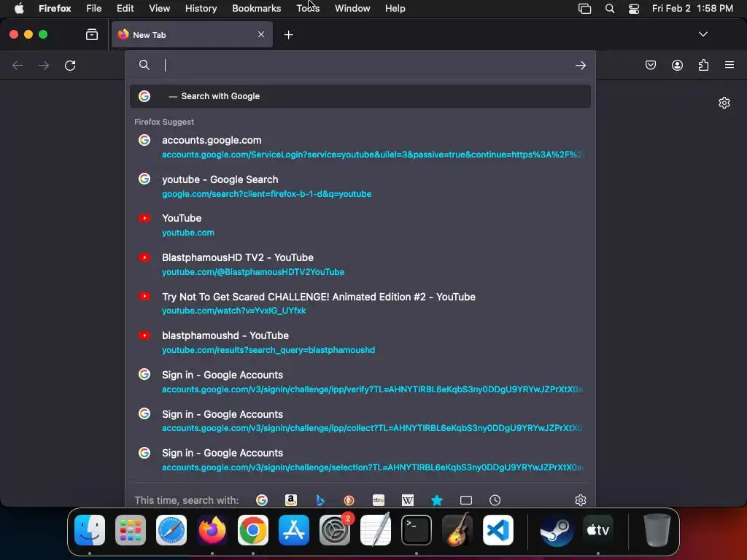The height and width of the screenshot is (560, 747).
Task: Open the View menu
Action: click(x=159, y=8)
